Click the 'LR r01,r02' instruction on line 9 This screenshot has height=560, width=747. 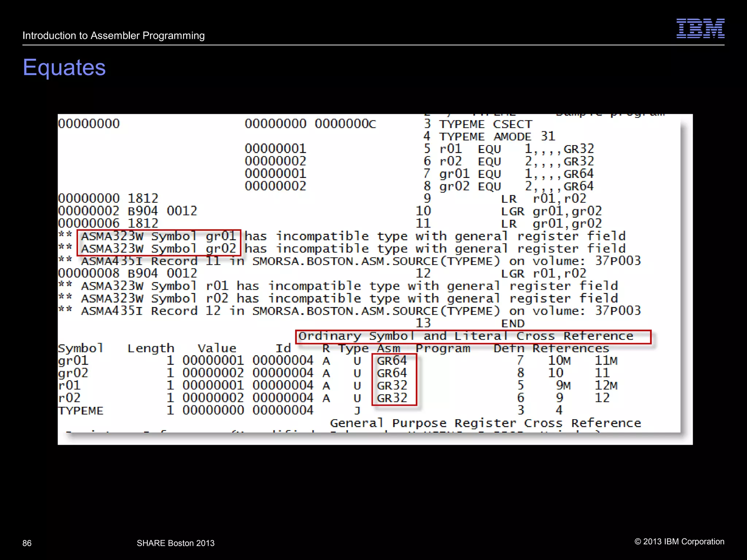point(543,199)
